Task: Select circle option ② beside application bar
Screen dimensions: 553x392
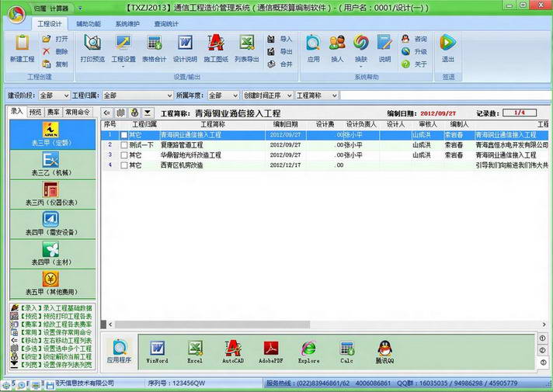Action: point(542,350)
